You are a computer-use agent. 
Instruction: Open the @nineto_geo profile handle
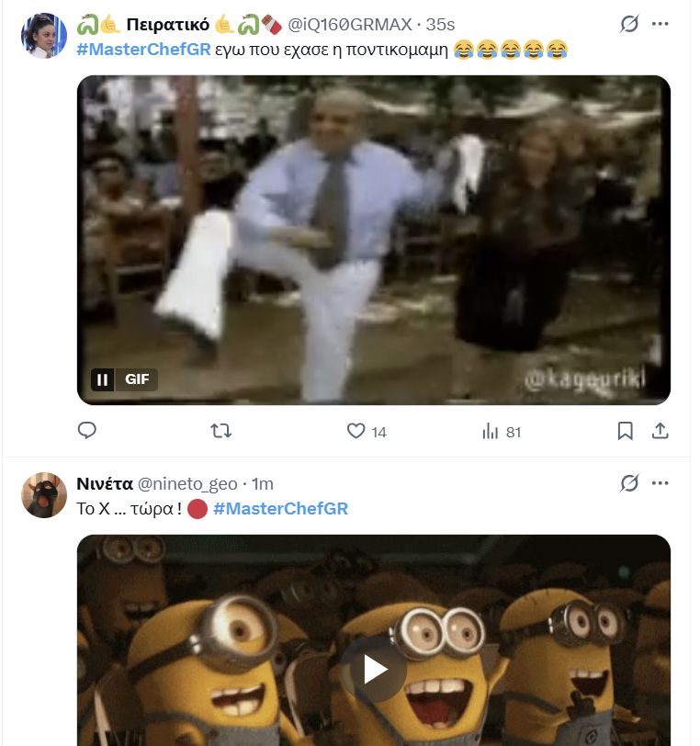click(x=187, y=483)
